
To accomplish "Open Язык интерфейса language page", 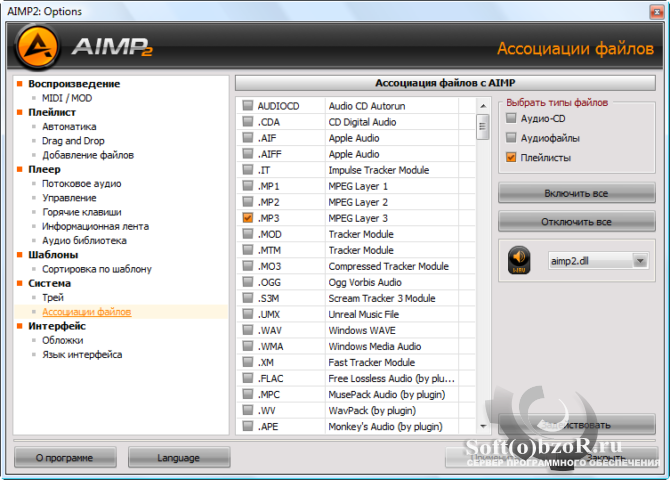I will (x=82, y=354).
